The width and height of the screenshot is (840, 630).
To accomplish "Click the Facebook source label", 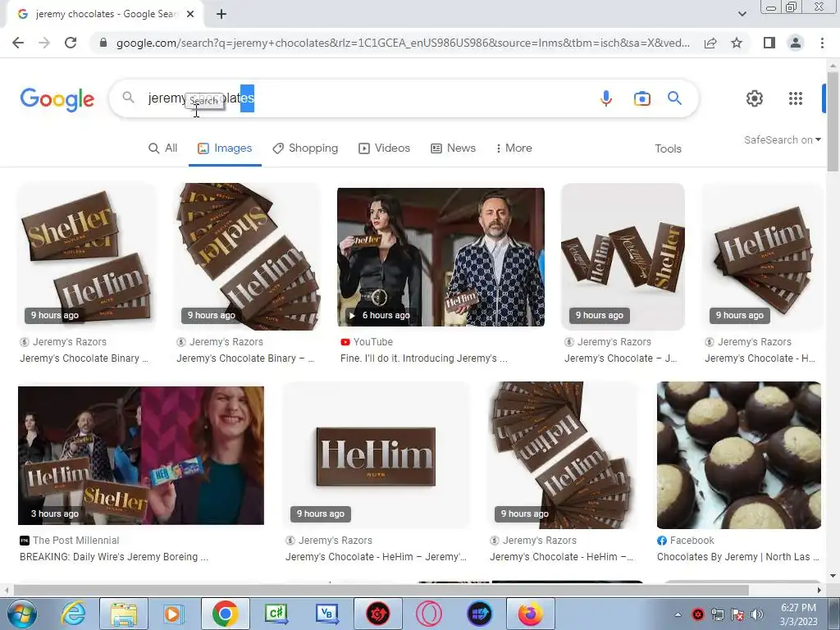I will point(686,541).
